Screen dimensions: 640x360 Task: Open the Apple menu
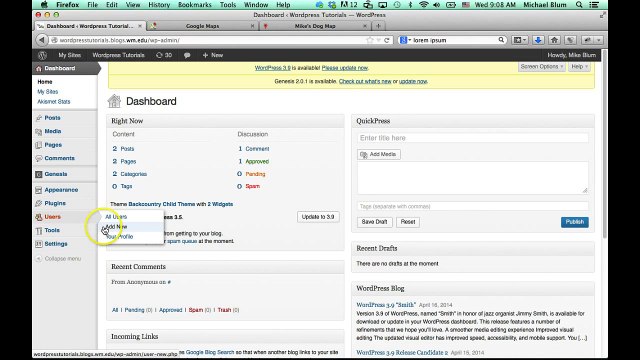click(44, 5)
